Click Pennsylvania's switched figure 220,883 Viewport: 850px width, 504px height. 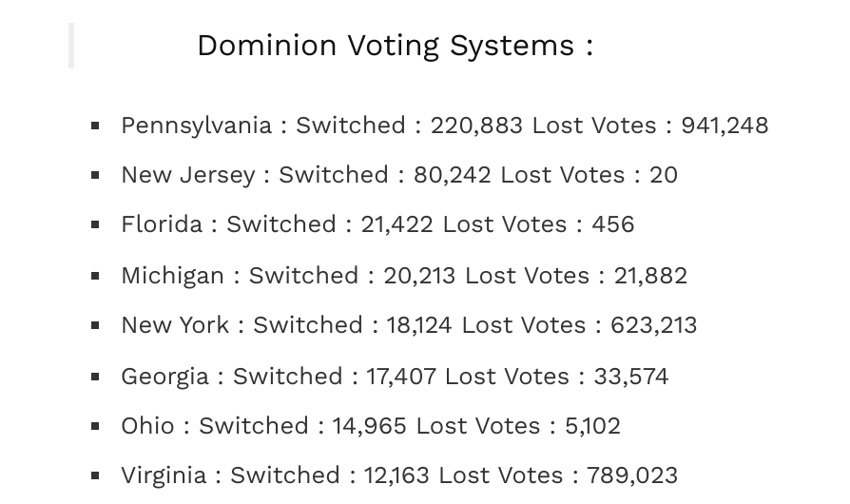[476, 126]
